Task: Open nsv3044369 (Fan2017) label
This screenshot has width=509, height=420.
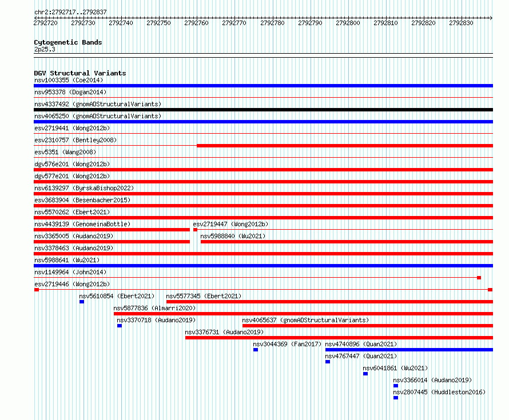Action: tap(287, 344)
